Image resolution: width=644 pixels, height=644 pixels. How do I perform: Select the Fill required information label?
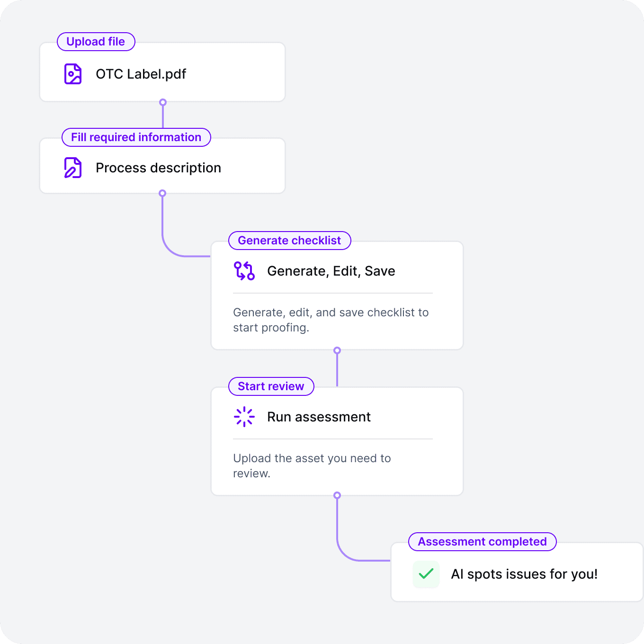coord(136,137)
